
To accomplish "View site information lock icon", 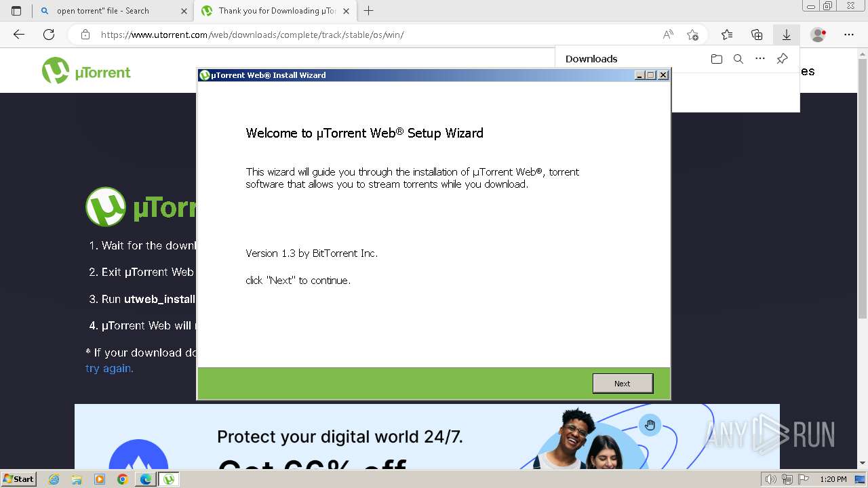I will click(85, 35).
